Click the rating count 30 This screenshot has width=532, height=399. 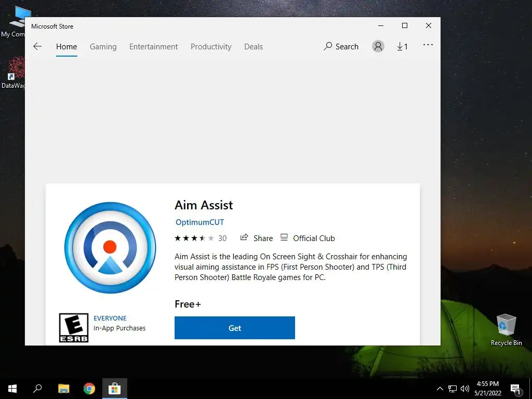[222, 238]
